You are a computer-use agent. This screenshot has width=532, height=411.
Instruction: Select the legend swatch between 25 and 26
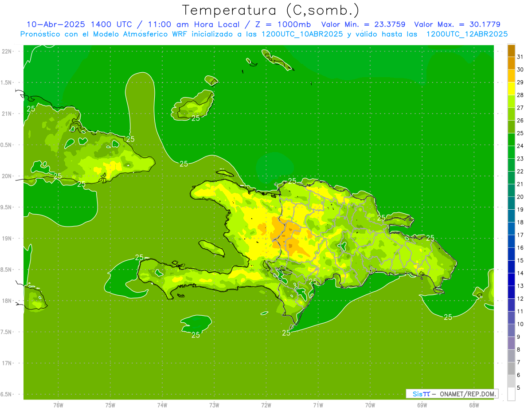[x=511, y=127]
